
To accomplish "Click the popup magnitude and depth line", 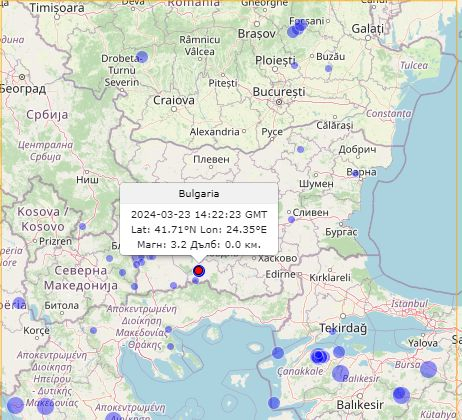I will [x=199, y=245].
